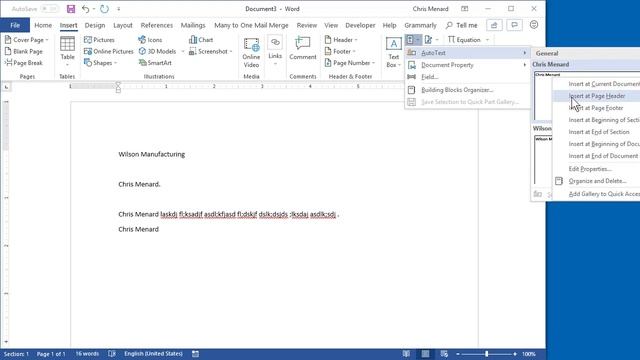This screenshot has height=360, width=640.
Task: Open the Grammarly tab
Action: pyautogui.click(x=420, y=25)
